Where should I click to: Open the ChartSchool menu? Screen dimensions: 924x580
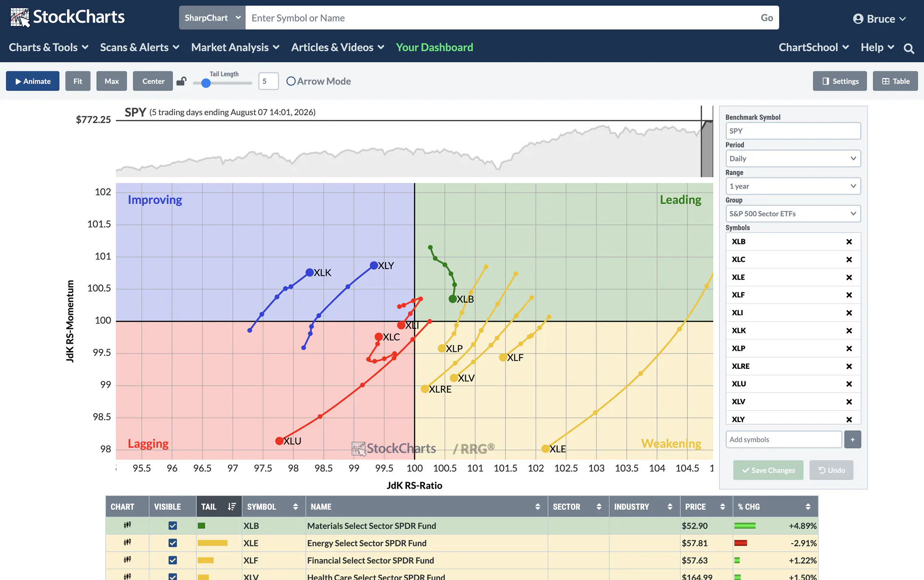pos(814,47)
